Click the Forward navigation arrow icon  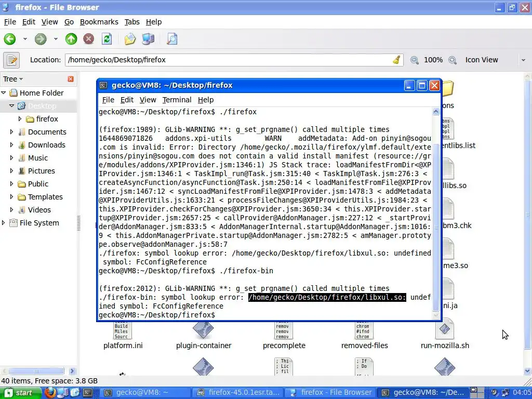coord(41,39)
